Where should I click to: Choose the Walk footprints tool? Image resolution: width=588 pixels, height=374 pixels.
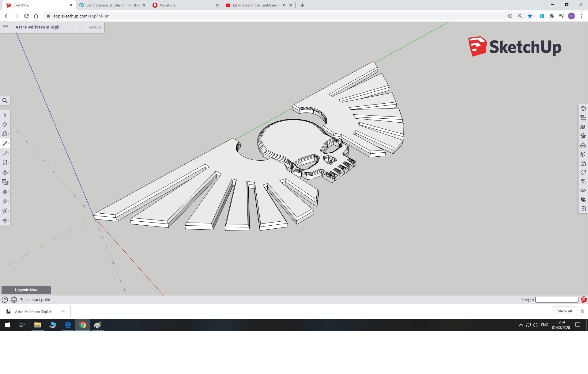[5, 211]
